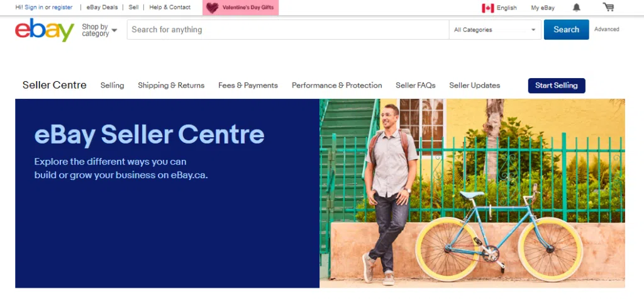Screen dimensions: 644x299
Task: Open the shopping cart icon
Action: click(x=608, y=7)
